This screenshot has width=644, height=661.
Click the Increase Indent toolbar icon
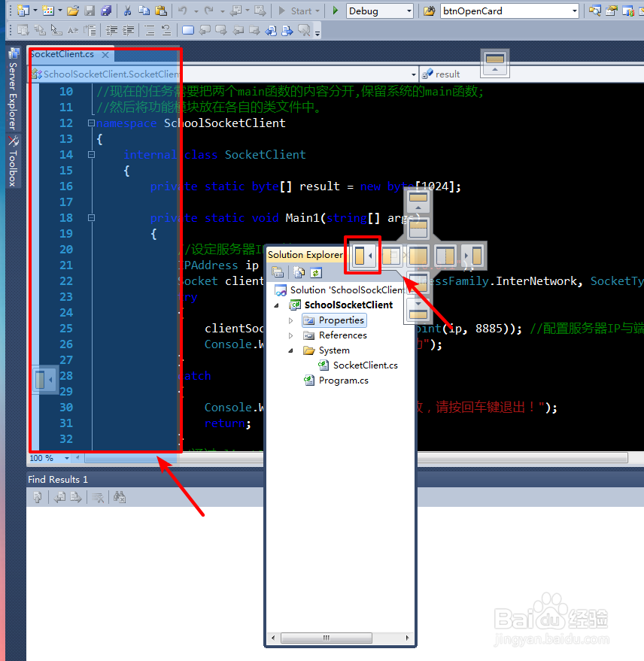(128, 30)
